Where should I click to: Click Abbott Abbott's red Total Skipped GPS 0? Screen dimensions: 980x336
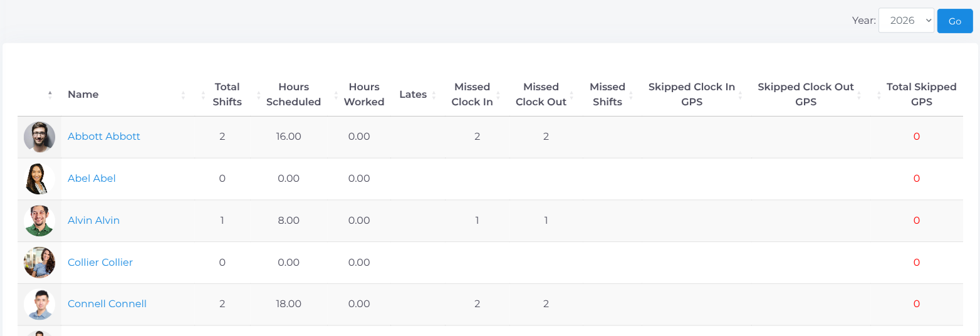click(x=916, y=136)
